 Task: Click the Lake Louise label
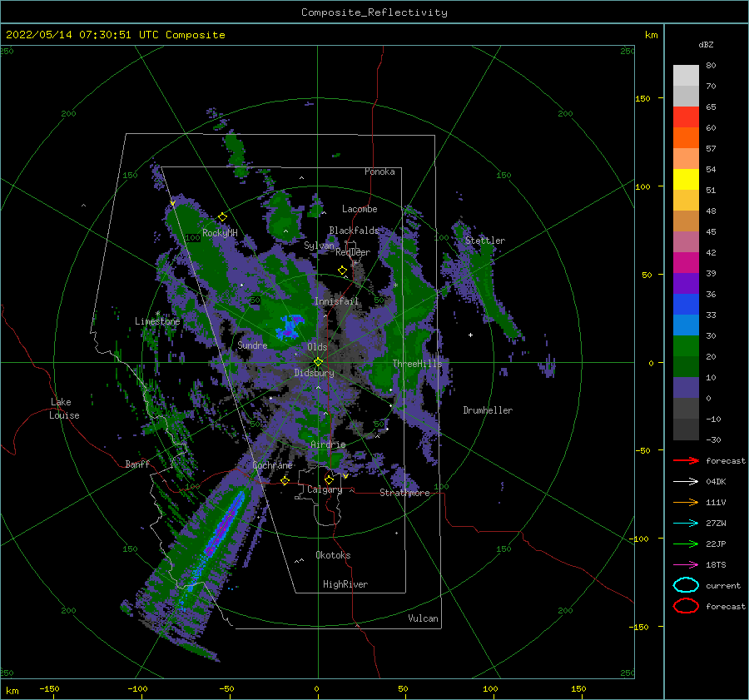(x=64, y=409)
